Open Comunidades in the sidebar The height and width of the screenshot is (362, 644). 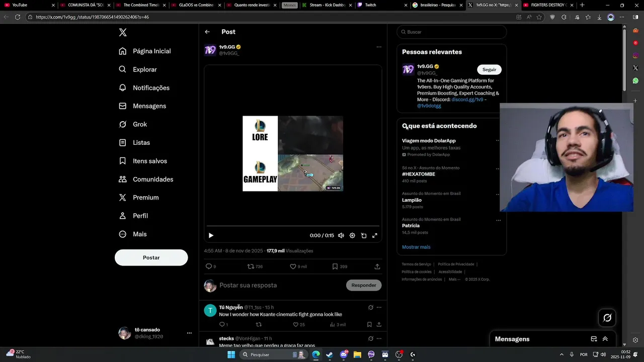click(x=146, y=179)
